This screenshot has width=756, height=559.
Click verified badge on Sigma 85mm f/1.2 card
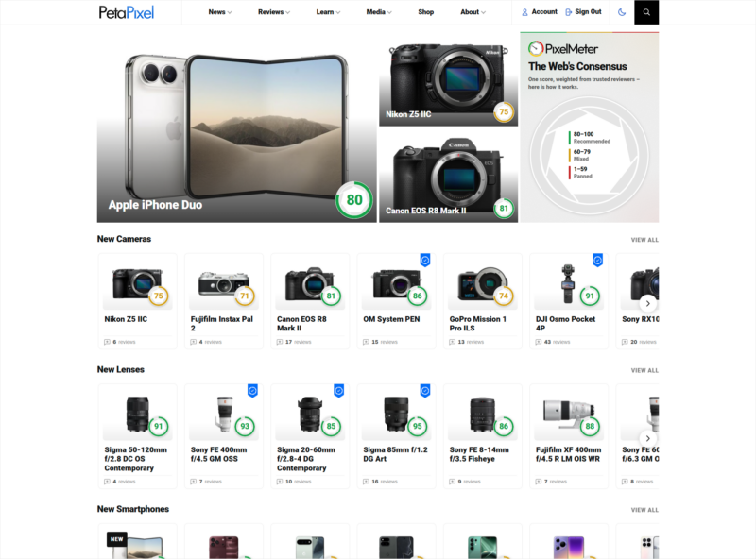tap(425, 391)
